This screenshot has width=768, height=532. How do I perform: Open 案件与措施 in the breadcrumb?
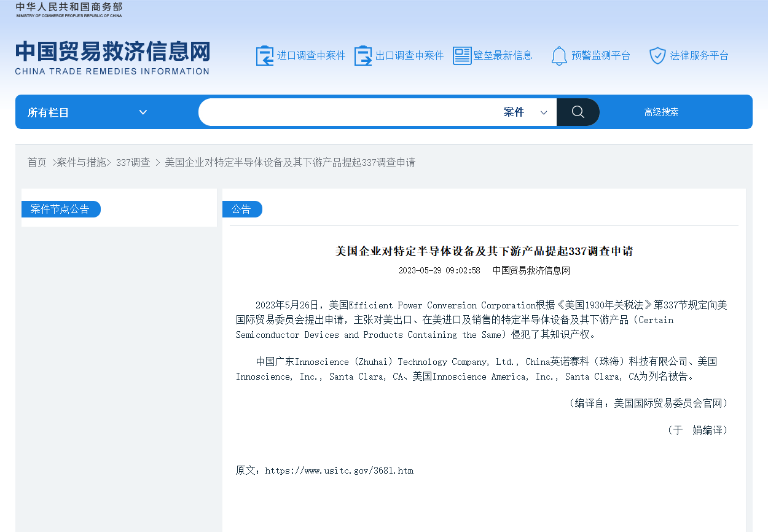click(x=81, y=163)
